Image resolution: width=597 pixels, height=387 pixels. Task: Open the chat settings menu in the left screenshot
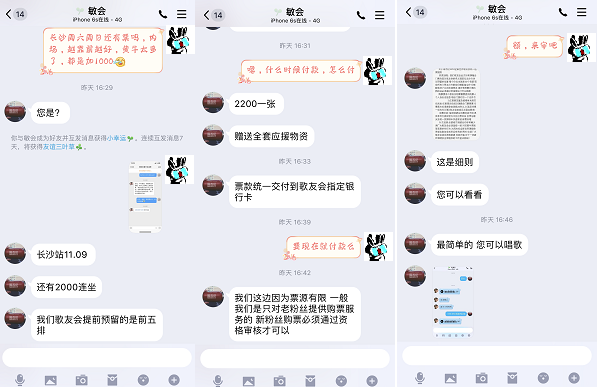[182, 14]
